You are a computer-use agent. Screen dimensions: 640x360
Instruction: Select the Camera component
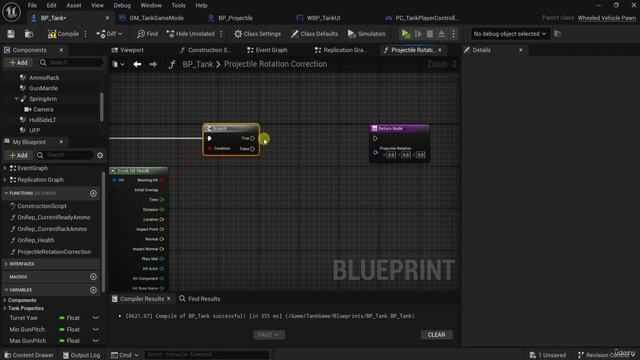[43, 109]
